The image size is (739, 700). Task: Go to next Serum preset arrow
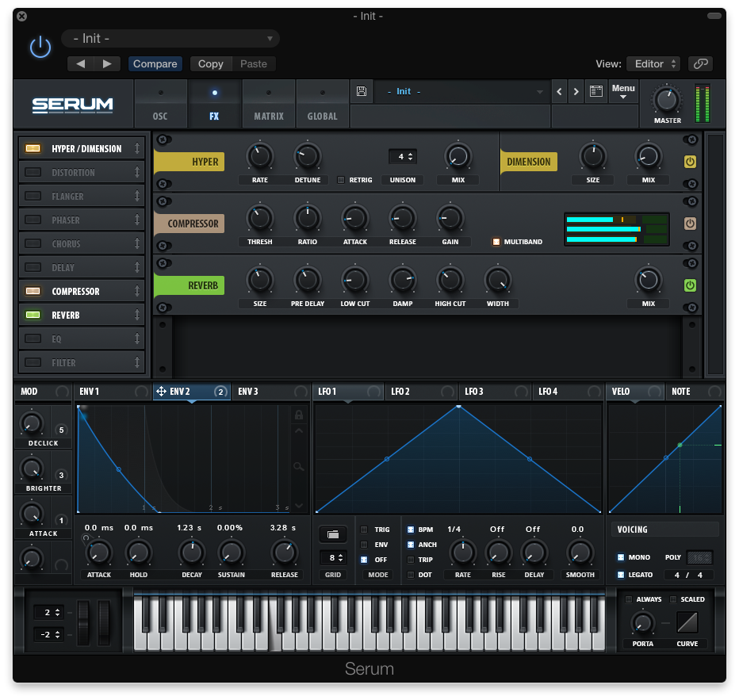click(576, 91)
